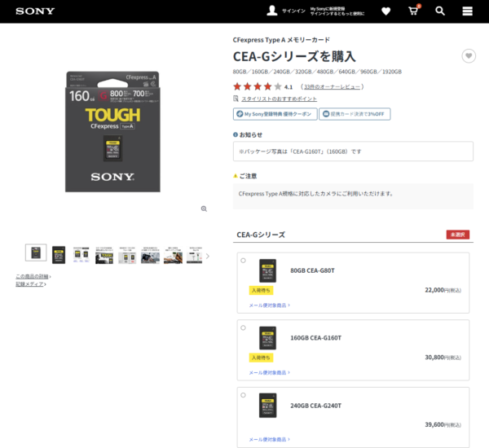Click the My Sony registration coupon button
The width and height of the screenshot is (489, 448).
275,114
